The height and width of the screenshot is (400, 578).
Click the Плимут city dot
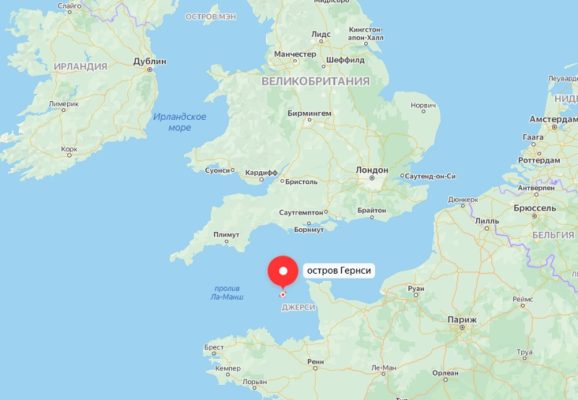(x=226, y=241)
